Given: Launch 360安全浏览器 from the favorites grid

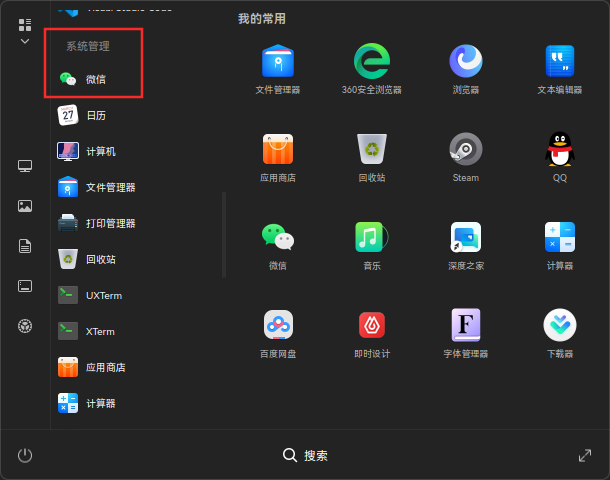Looking at the screenshot, I should pyautogui.click(x=372, y=68).
